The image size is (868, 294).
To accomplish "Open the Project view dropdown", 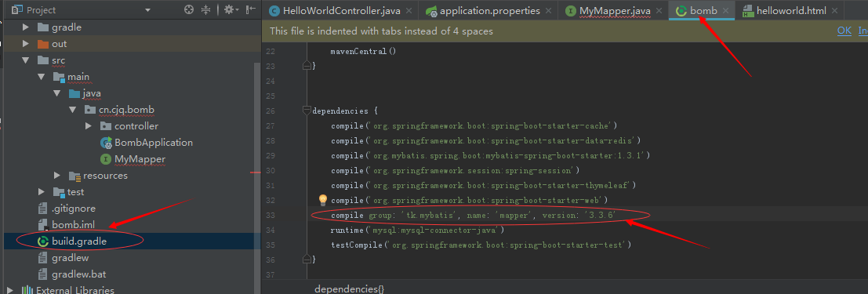I will [x=147, y=10].
